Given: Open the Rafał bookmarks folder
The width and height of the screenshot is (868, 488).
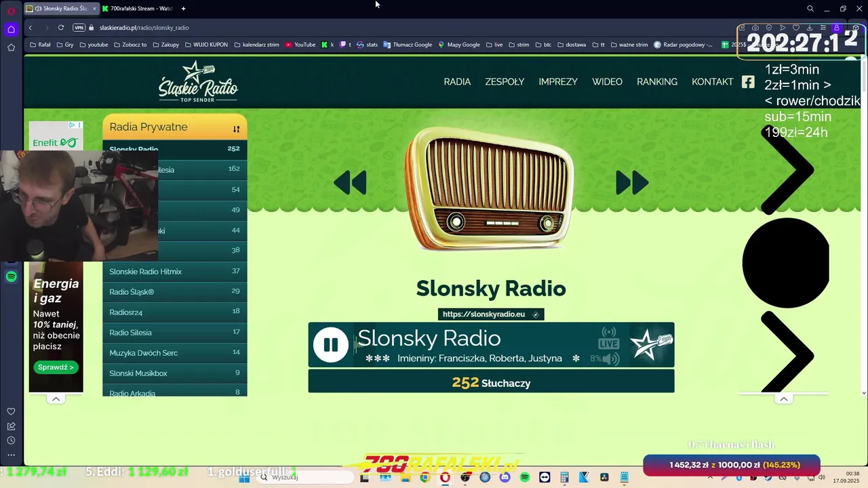Looking at the screenshot, I should (40, 45).
